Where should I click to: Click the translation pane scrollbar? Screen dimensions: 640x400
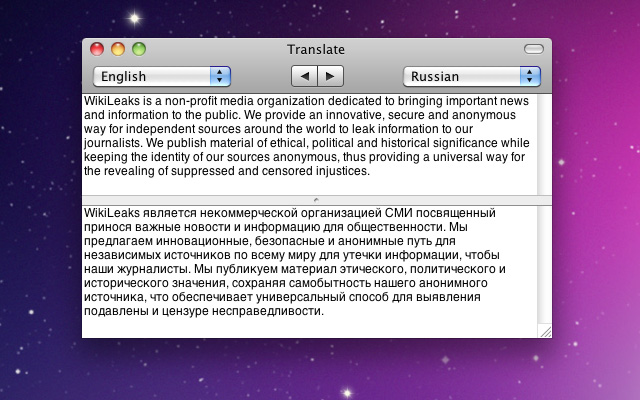coord(544,265)
